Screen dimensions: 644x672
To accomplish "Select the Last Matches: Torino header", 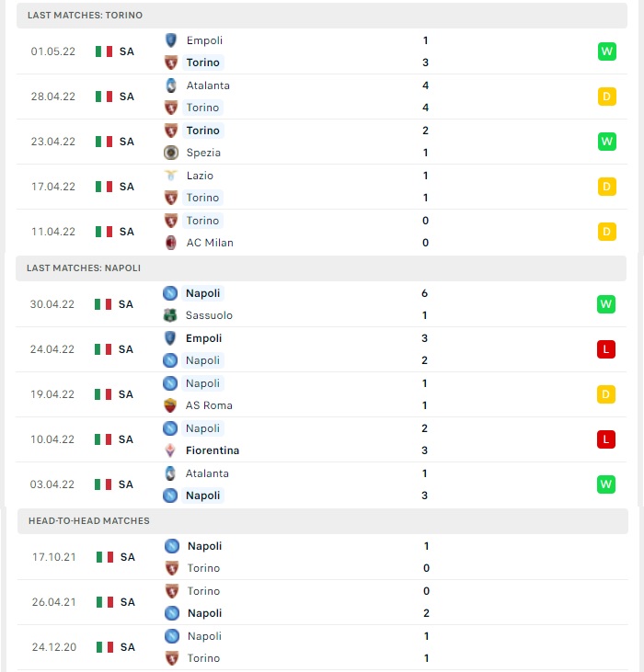I will click(322, 16).
